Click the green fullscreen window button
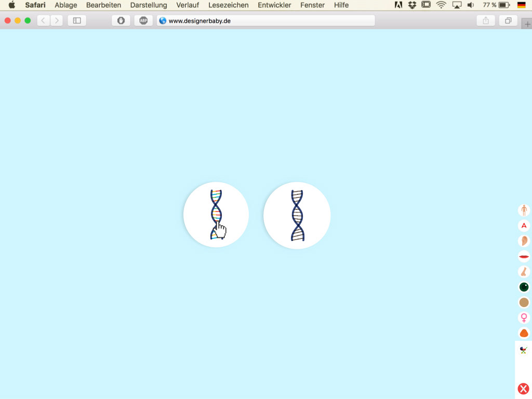 point(28,21)
